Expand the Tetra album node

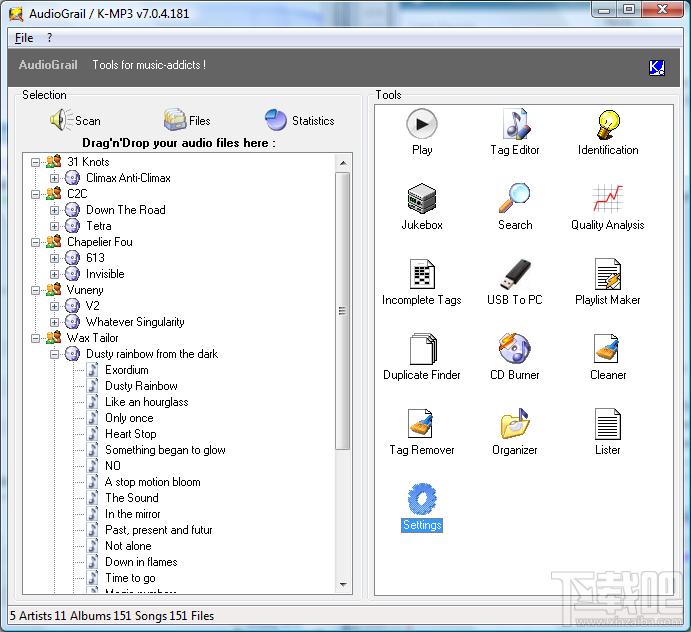(x=54, y=226)
